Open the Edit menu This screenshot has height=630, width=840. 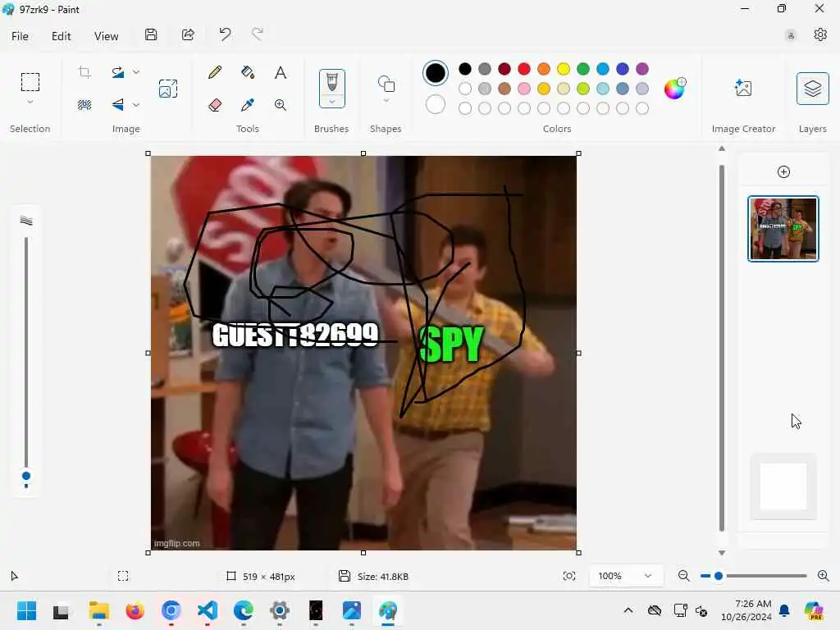coord(61,36)
